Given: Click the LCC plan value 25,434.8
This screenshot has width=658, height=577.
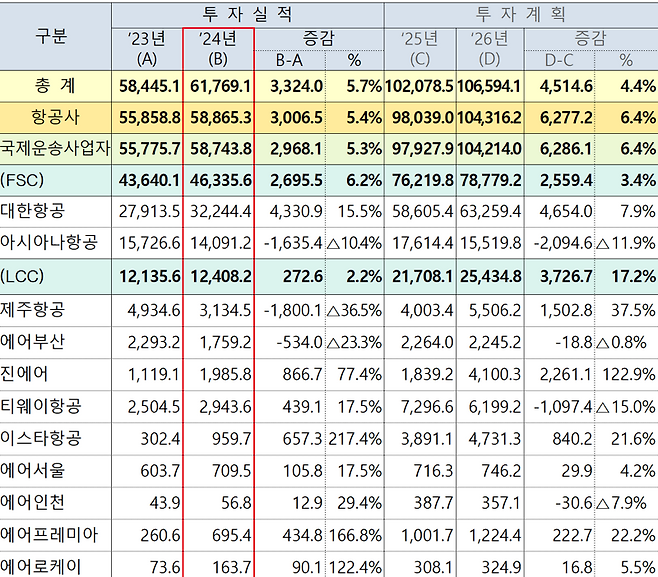Looking at the screenshot, I should tap(490, 277).
